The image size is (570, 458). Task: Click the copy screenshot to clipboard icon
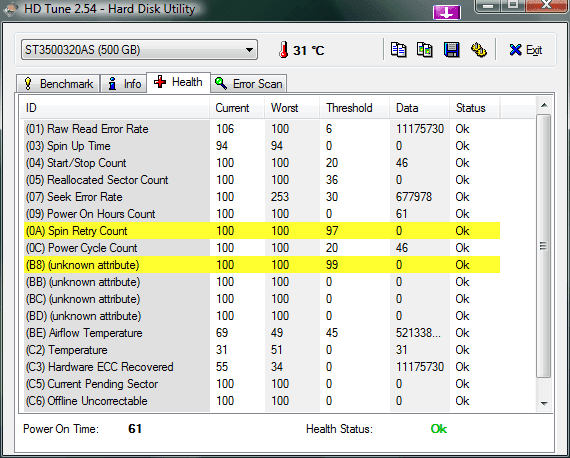click(425, 50)
